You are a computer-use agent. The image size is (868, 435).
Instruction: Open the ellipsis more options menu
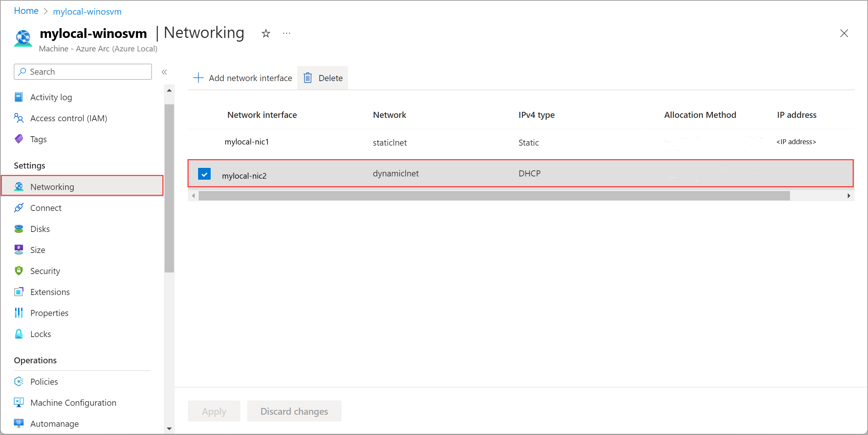[287, 34]
